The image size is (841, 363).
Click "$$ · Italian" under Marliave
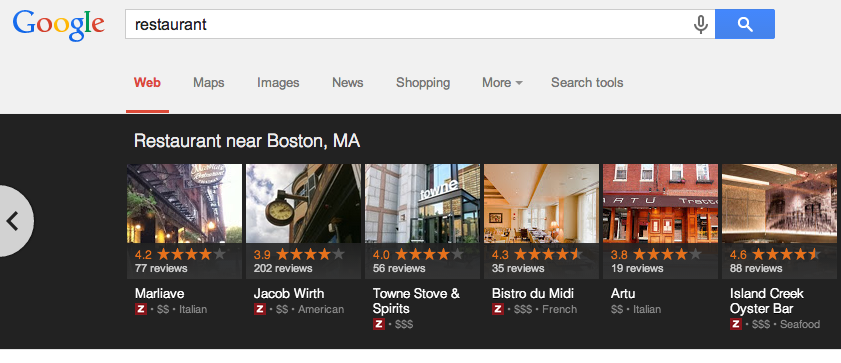[181, 309]
